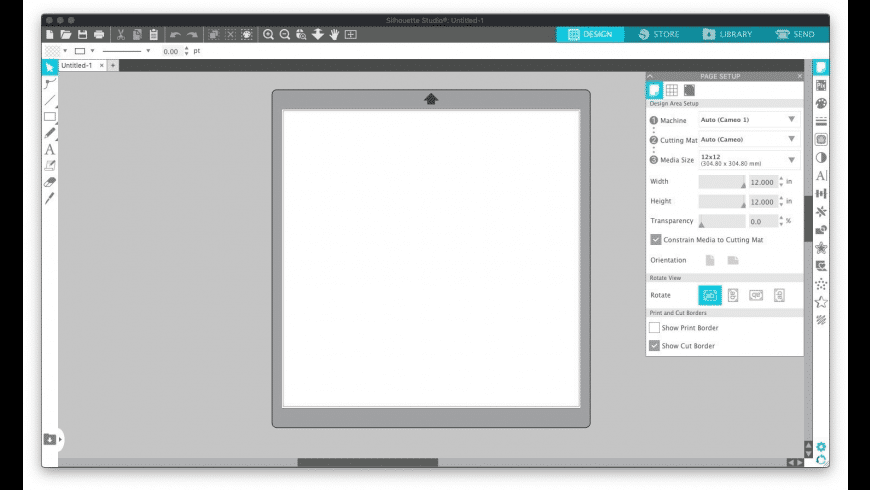
Task: Save the document using the floppy disk icon
Action: [x=83, y=34]
